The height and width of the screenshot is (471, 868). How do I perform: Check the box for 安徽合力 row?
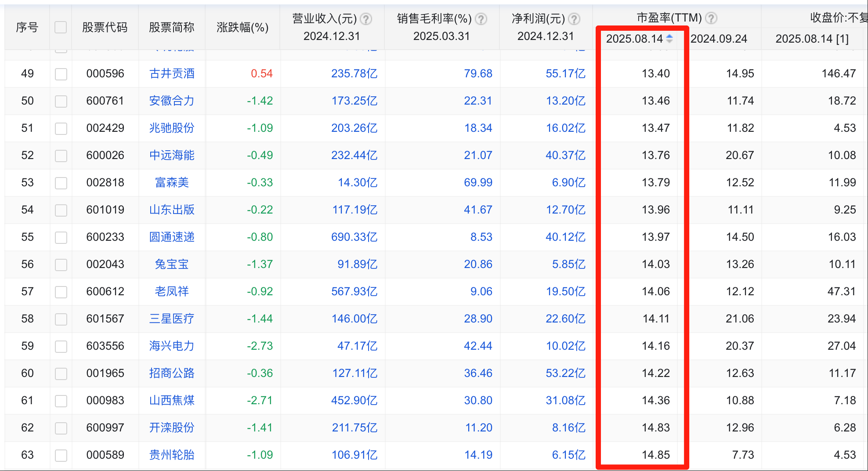61,101
